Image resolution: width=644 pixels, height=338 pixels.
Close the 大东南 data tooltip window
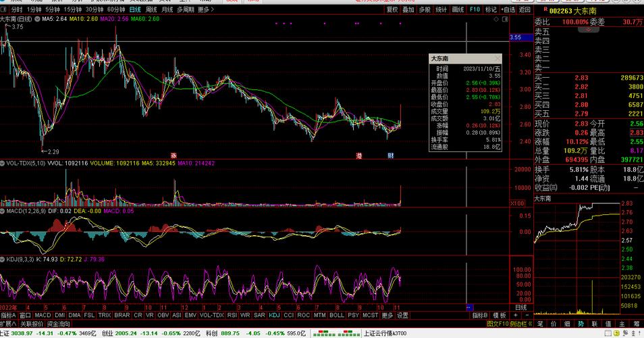tap(498, 58)
